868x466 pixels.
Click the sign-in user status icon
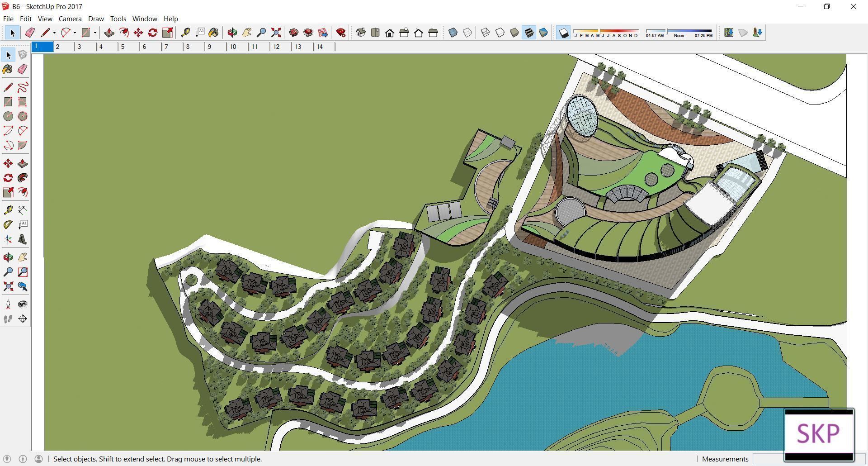click(38, 459)
